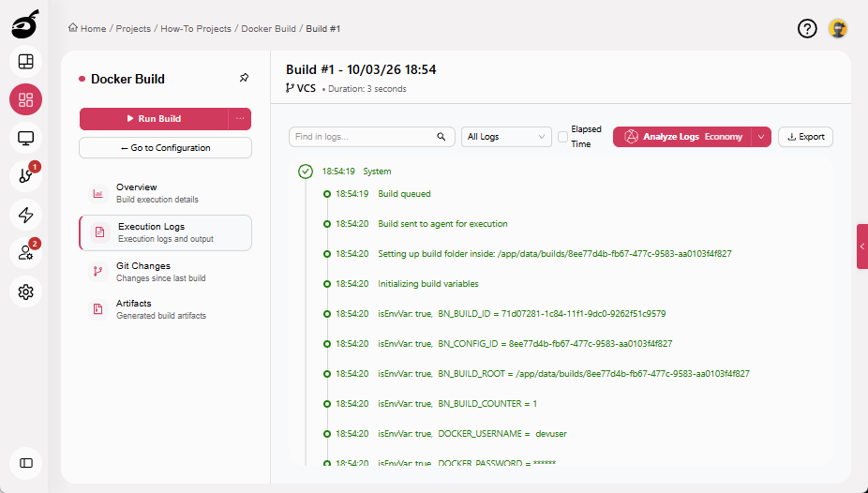Click the Overview chart icon
The width and height of the screenshot is (868, 493).
click(x=98, y=193)
